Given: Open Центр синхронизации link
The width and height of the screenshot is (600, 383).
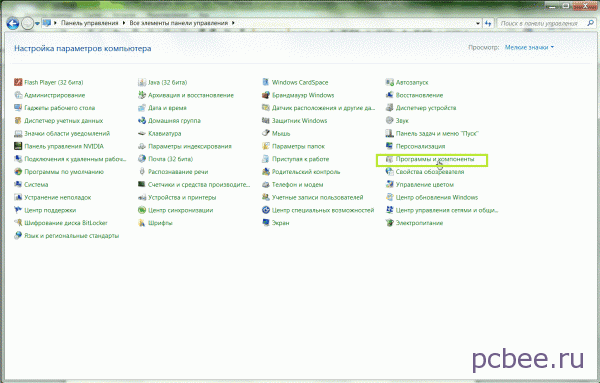Looking at the screenshot, I should pos(181,210).
